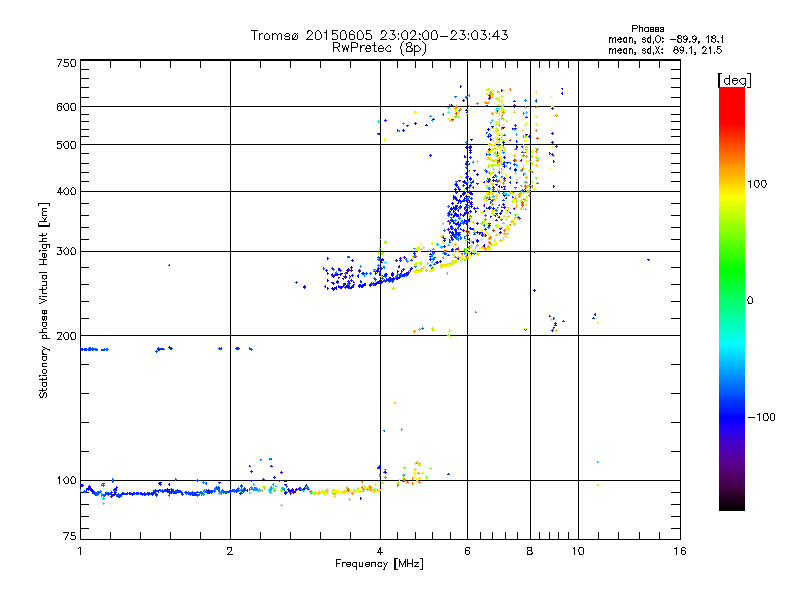Click the phase colorbar gradient
The image size is (800, 600).
(732, 299)
